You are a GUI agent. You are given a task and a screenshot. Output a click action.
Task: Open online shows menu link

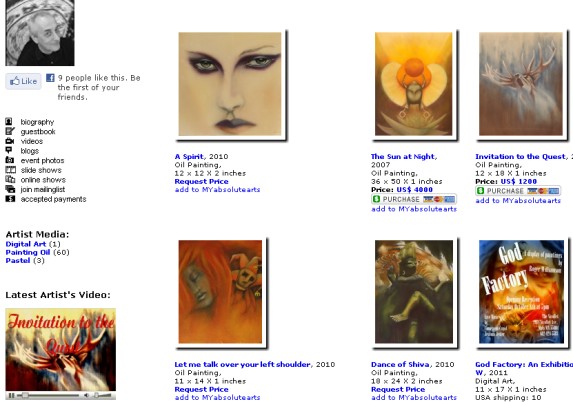43,180
